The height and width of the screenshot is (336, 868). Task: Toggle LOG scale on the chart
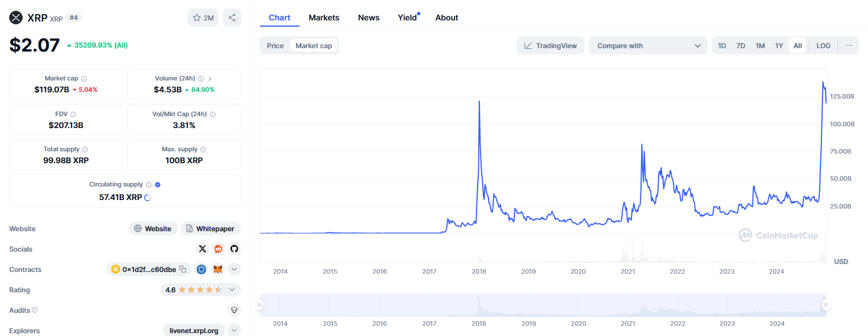[x=823, y=45]
